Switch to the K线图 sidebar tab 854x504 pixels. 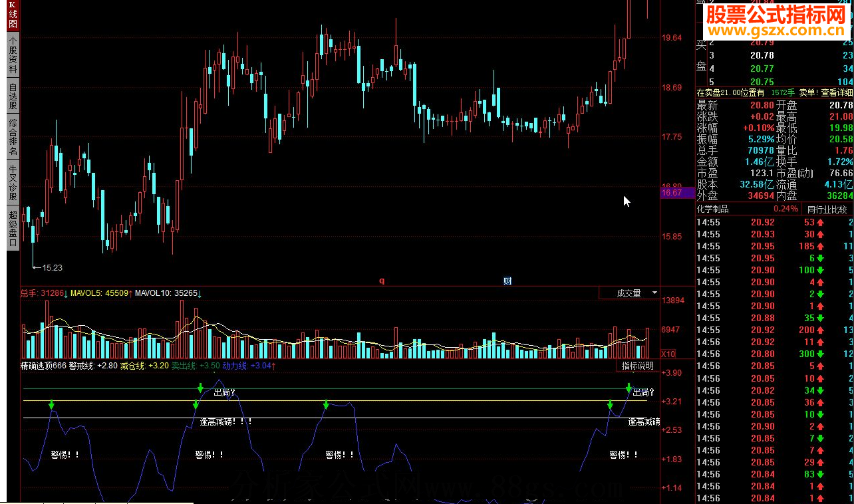[13, 15]
